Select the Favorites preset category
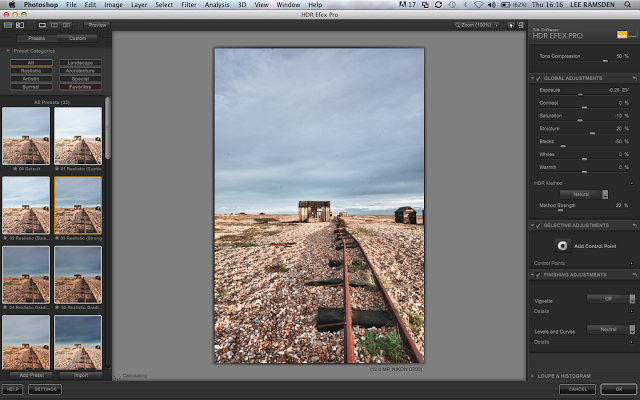Screen dimensions: 640x400 80,87
